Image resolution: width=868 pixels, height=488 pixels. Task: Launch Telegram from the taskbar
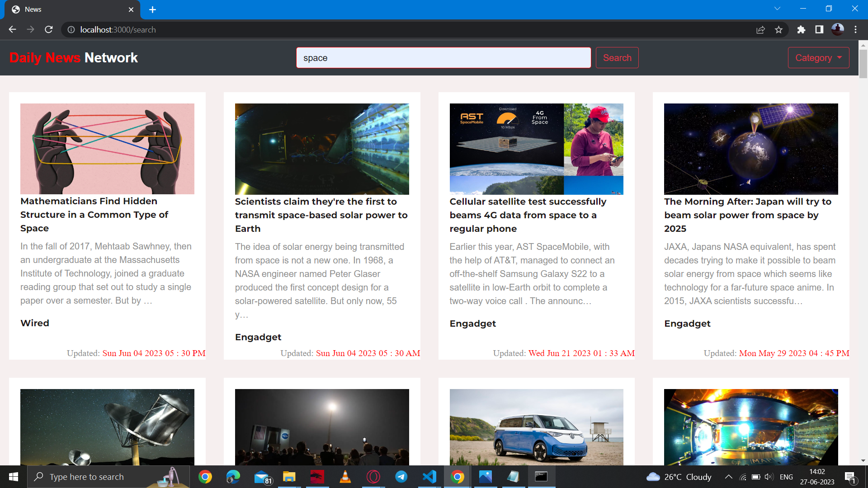(x=401, y=477)
